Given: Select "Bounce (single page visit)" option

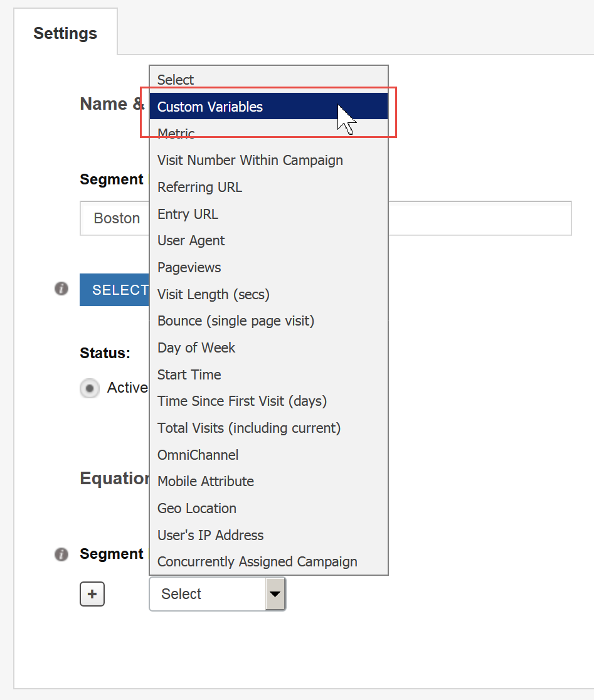Looking at the screenshot, I should pos(235,321).
